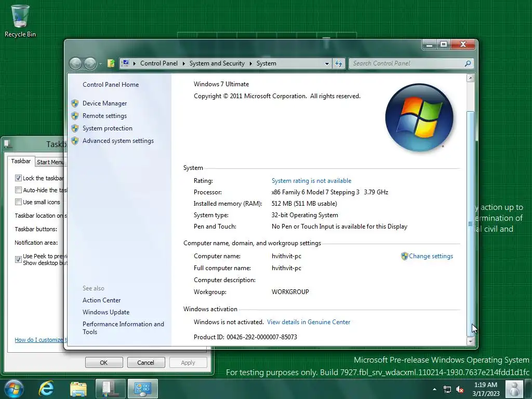Open Advanced system settings

tap(118, 141)
